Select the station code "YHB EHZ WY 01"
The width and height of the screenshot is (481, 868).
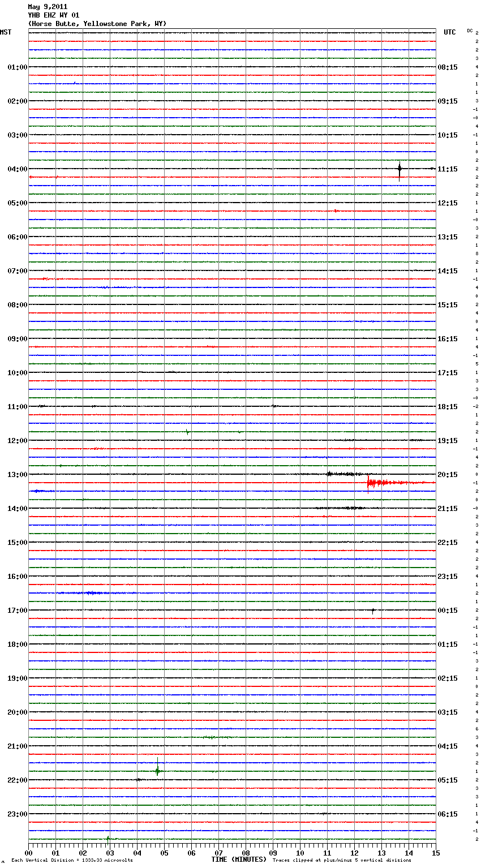(x=54, y=15)
